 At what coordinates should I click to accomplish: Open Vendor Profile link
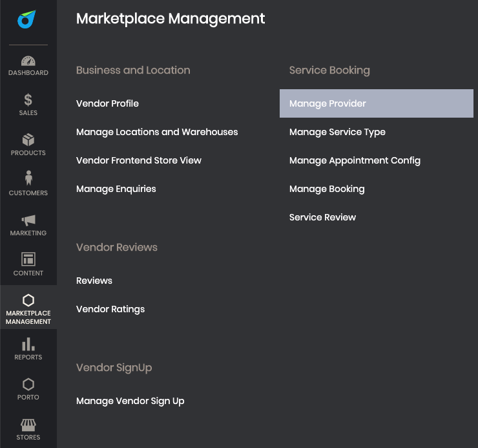click(107, 103)
